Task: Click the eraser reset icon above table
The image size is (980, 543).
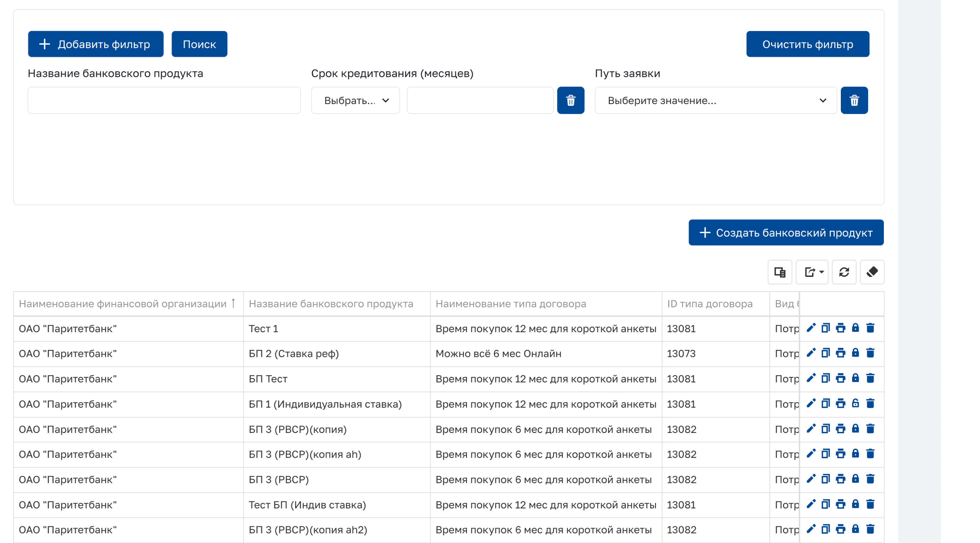Action: (872, 272)
